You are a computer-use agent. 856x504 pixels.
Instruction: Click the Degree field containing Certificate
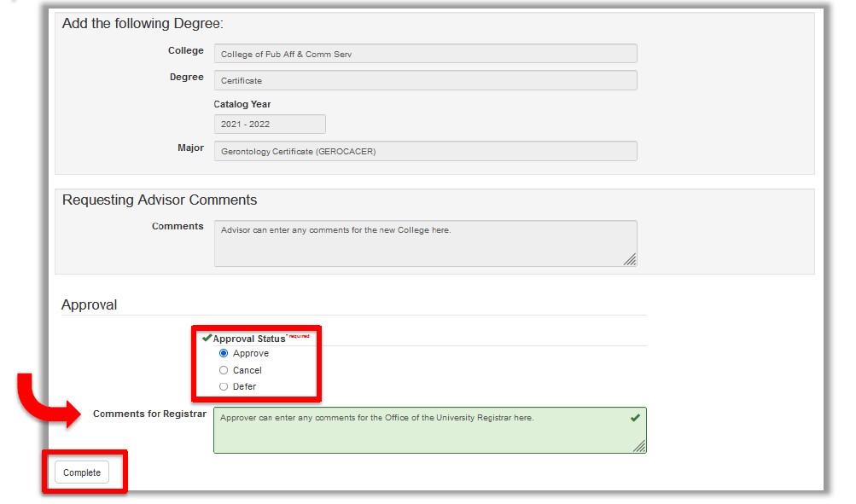[425, 80]
